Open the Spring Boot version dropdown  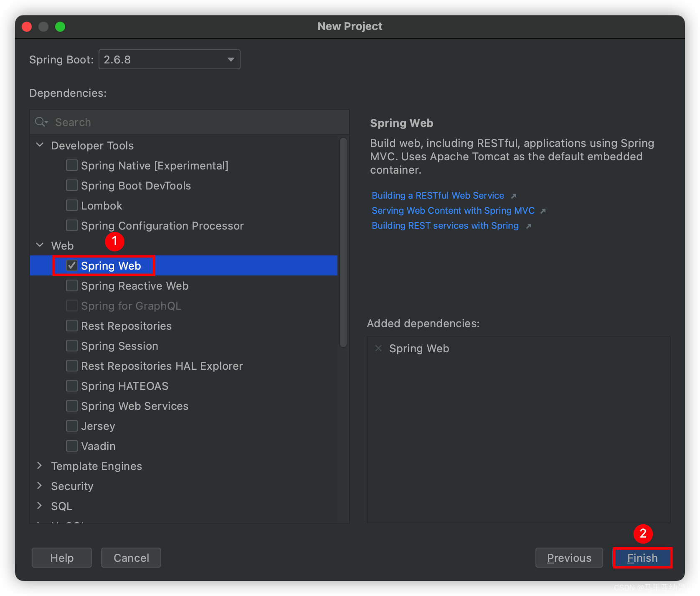pos(231,59)
